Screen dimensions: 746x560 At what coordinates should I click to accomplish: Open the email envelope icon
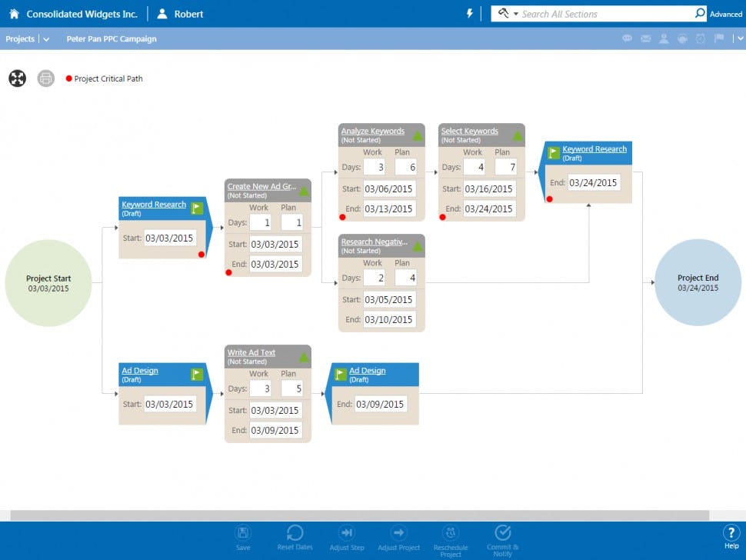[x=645, y=38]
